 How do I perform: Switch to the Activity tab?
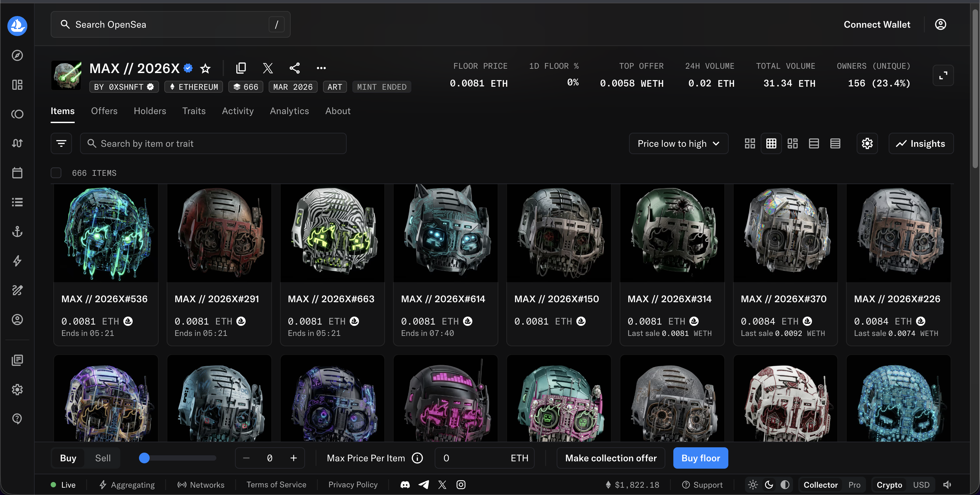(238, 111)
